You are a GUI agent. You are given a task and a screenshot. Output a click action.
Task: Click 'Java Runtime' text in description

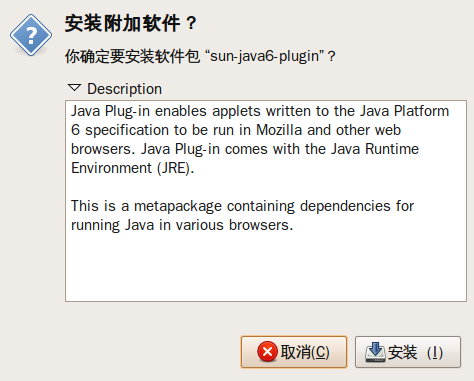(x=375, y=149)
